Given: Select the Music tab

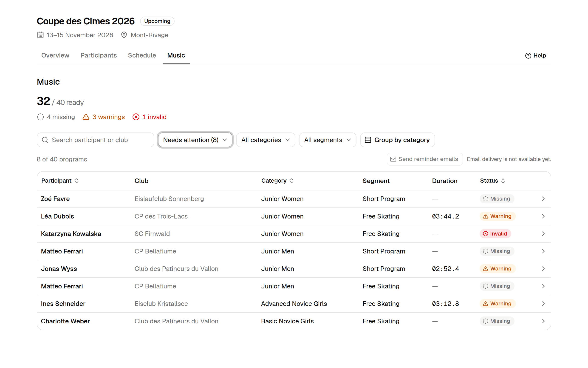Looking at the screenshot, I should 176,55.
